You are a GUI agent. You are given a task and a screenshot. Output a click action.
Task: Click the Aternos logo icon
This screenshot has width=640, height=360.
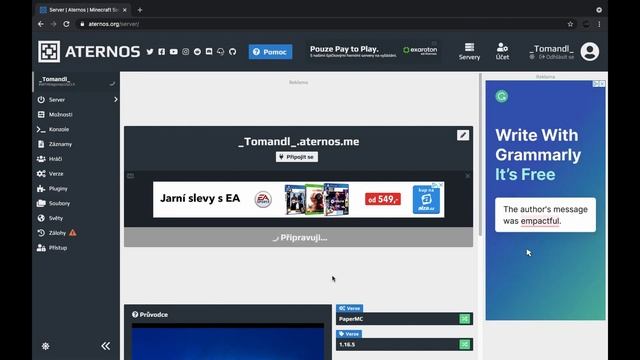click(49, 51)
